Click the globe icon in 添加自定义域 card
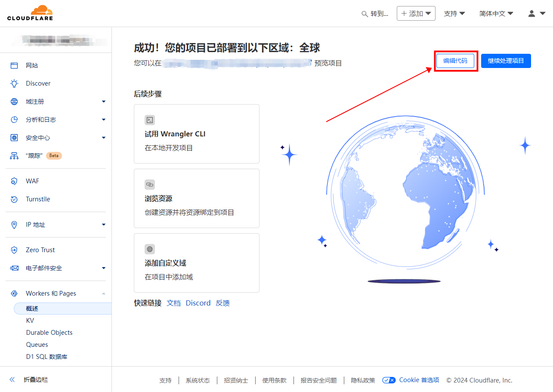Viewport: 553px width, 392px height. coord(150,249)
